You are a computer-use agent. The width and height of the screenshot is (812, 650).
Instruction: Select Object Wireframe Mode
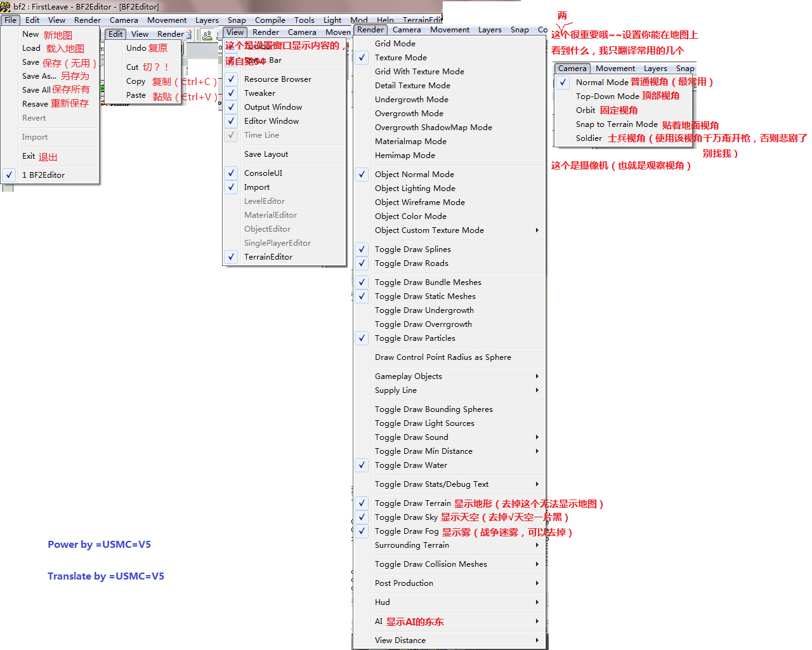pos(449,202)
